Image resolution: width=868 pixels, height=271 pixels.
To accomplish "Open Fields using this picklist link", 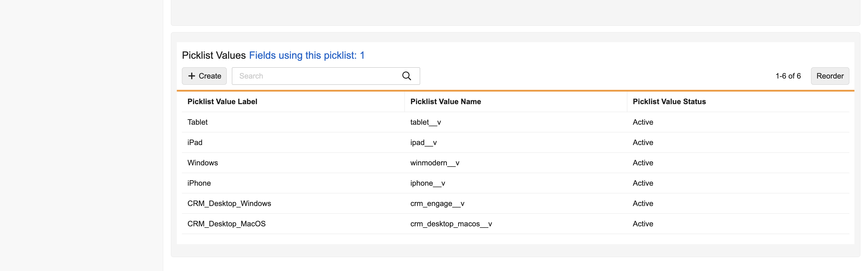I will 306,55.
